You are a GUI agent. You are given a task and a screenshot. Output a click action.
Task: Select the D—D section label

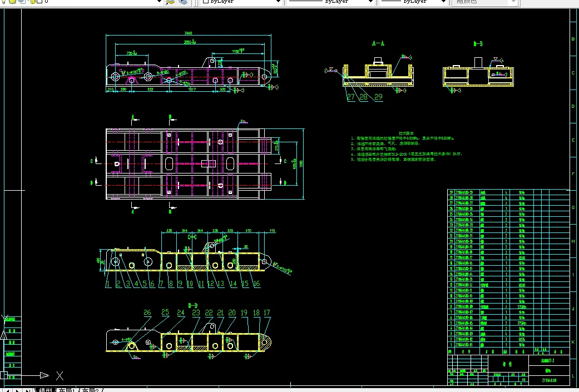point(193,306)
